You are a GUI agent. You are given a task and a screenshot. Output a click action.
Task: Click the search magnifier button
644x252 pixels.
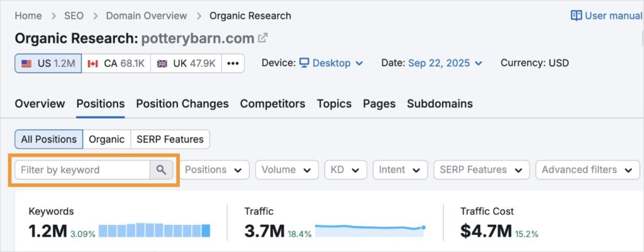point(162,169)
